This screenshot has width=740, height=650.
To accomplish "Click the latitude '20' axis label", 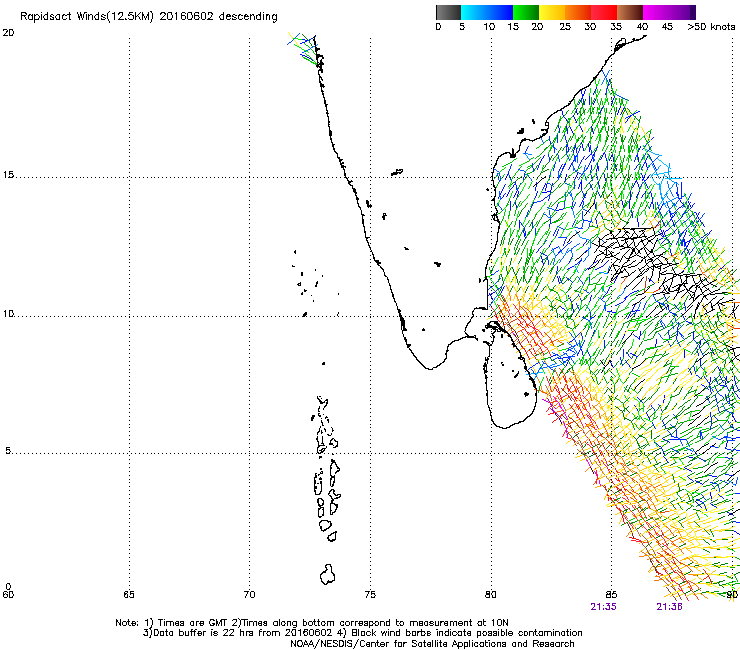I will tap(8, 33).
